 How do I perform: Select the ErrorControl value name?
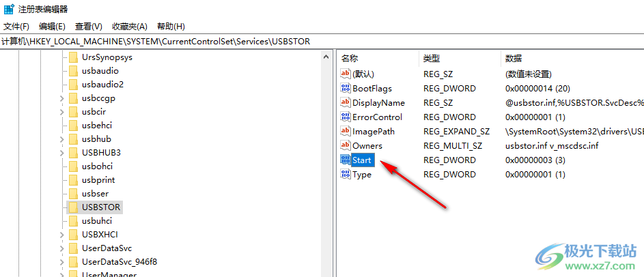(378, 117)
